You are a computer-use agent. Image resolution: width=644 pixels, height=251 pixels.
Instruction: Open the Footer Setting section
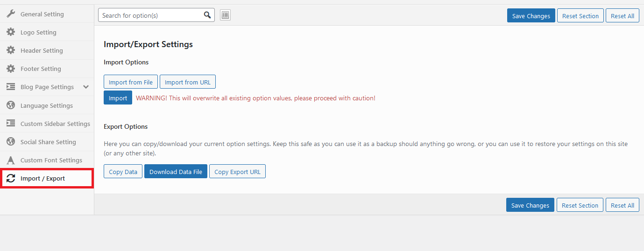coord(41,69)
